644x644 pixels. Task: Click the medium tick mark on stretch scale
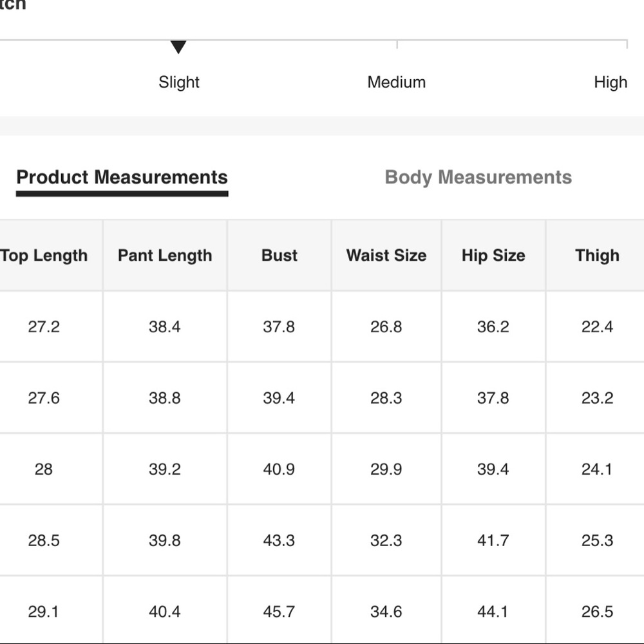[x=397, y=45]
